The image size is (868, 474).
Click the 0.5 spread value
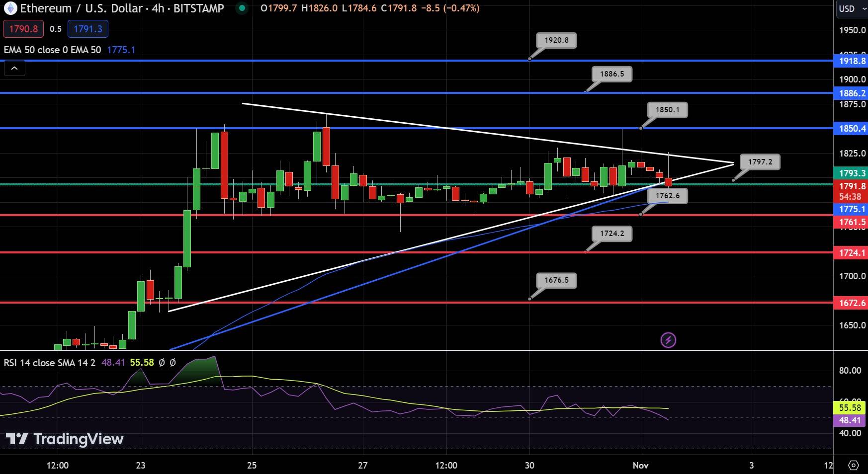pos(56,29)
